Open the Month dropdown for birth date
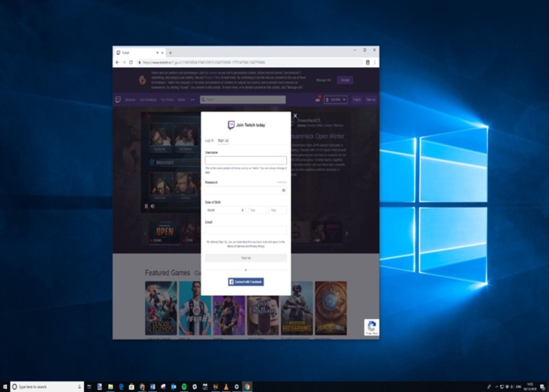This screenshot has width=549, height=392. tap(225, 210)
